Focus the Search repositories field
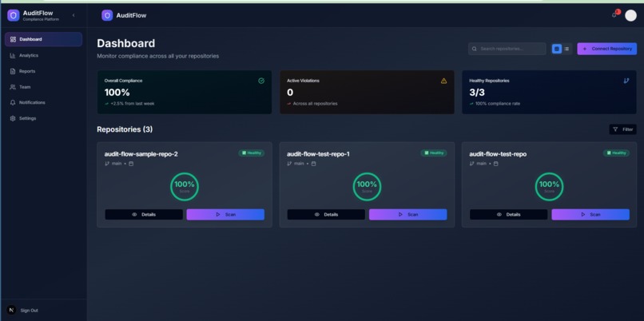This screenshot has height=321, width=644. (507, 49)
